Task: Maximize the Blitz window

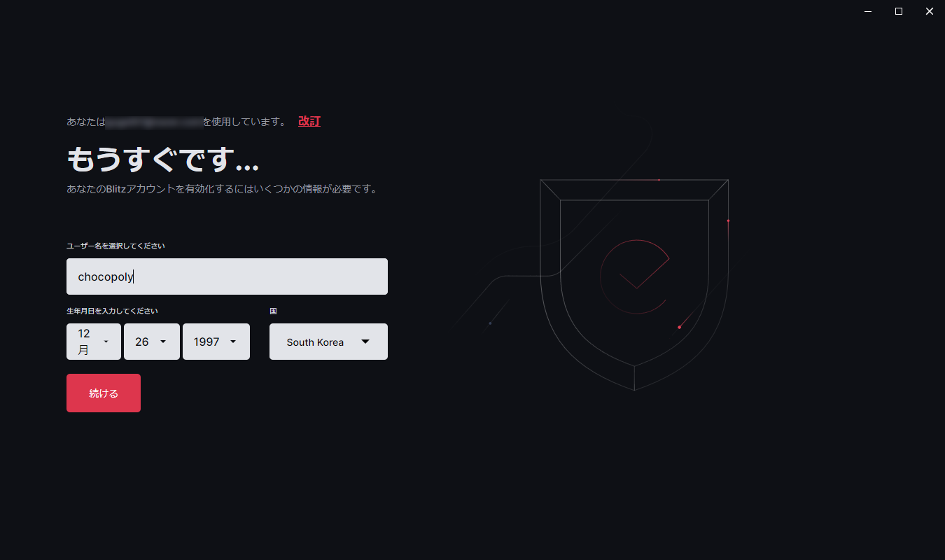Action: click(x=899, y=11)
